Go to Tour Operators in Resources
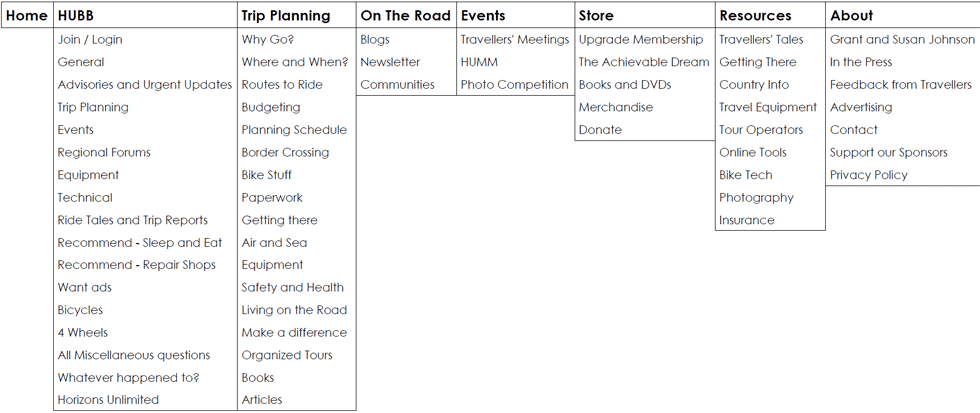 point(761,130)
